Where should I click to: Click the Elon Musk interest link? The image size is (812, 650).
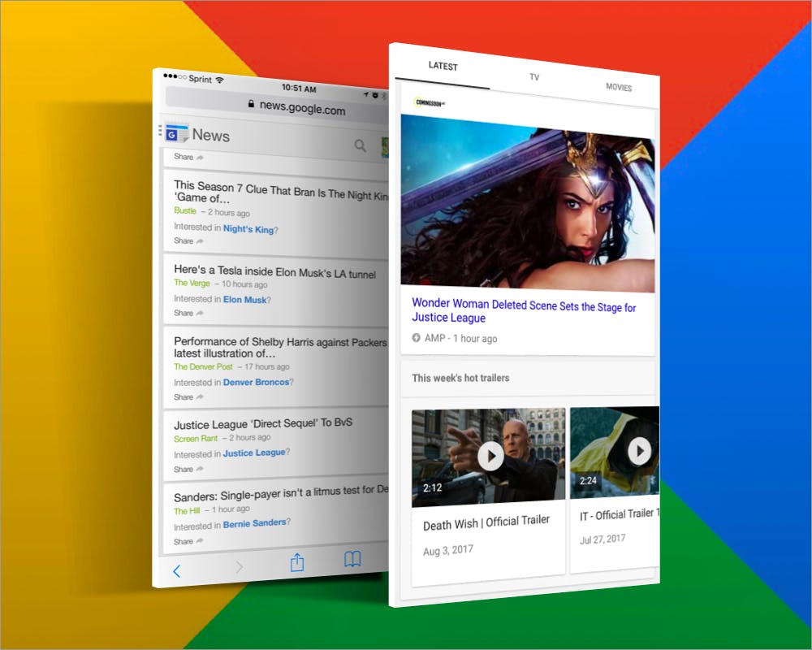click(x=244, y=300)
